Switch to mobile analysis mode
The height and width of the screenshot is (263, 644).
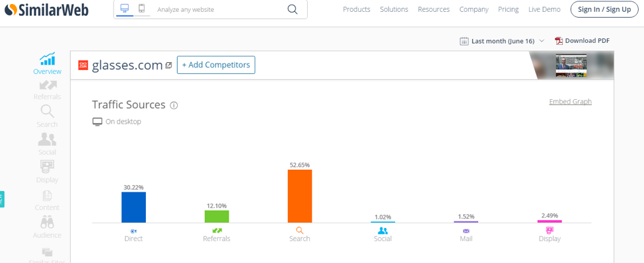[142, 8]
